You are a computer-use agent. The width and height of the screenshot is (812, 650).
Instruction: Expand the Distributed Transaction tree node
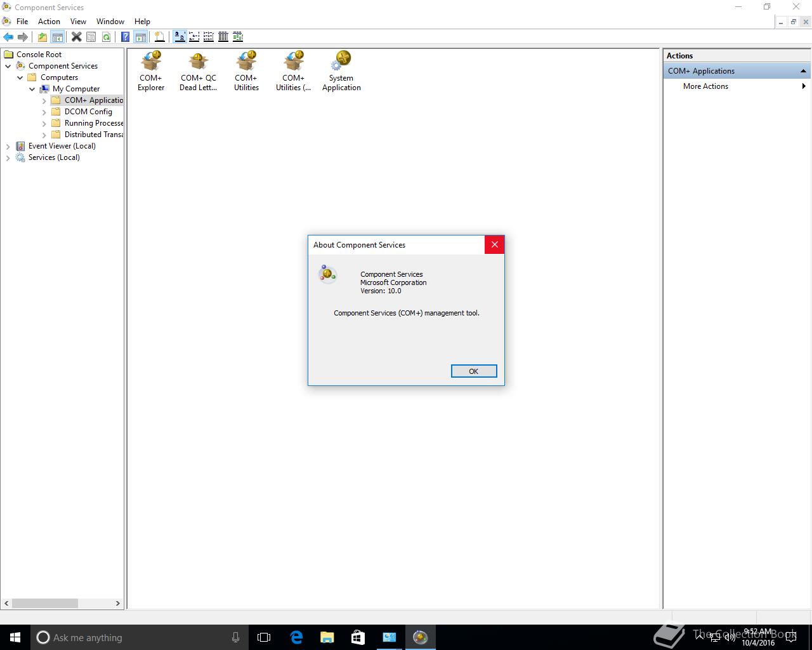coord(44,135)
